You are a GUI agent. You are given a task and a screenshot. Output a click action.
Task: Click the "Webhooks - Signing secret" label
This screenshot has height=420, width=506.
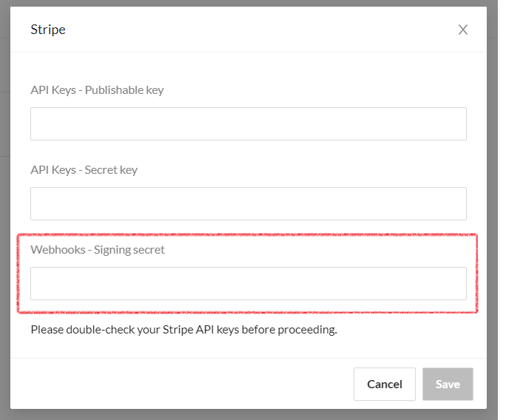point(98,250)
